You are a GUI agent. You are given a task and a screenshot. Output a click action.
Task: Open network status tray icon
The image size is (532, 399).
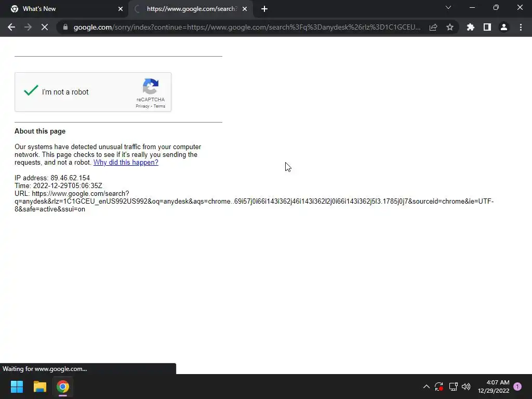pos(453,387)
